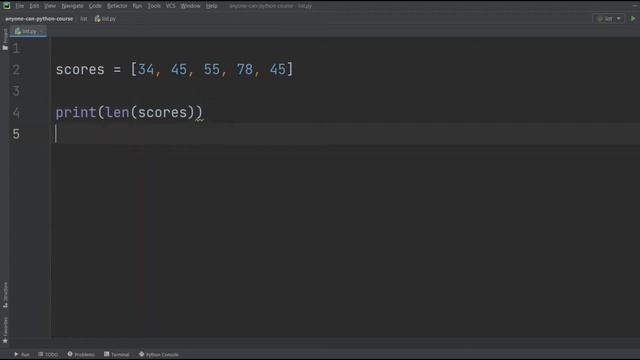Click the 'len' function on line 4
The image size is (640, 360).
pos(117,113)
